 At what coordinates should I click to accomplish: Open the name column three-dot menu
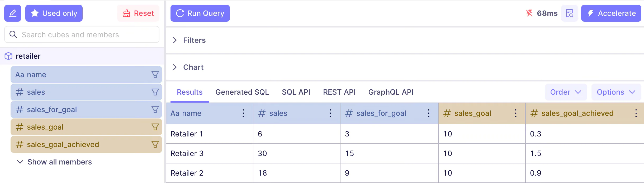coord(243,113)
